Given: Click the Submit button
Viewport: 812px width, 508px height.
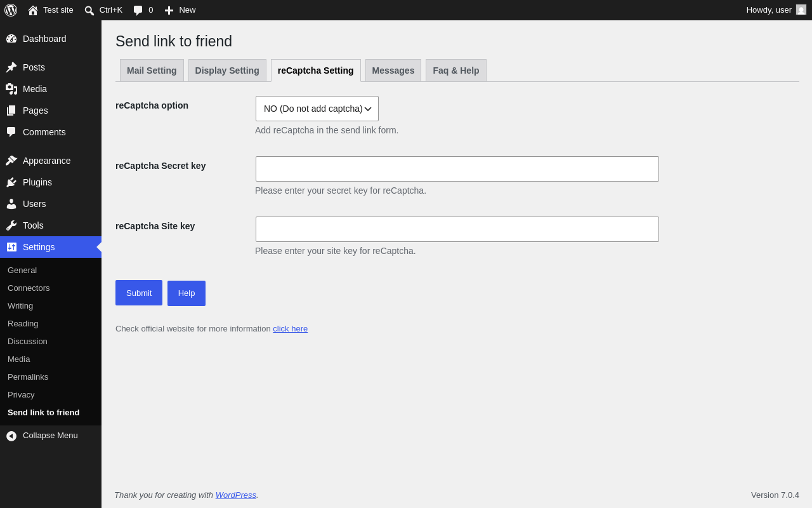Looking at the screenshot, I should click(x=139, y=293).
